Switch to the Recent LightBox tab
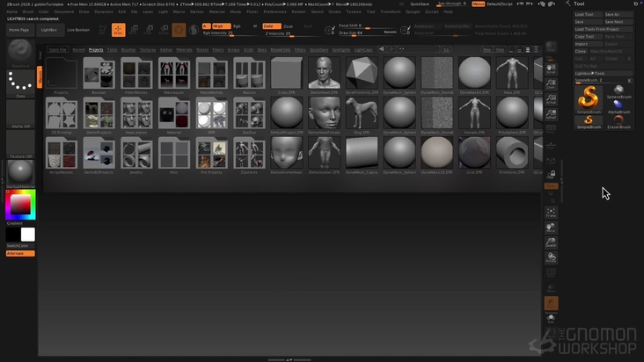The image size is (644, 362). point(78,50)
